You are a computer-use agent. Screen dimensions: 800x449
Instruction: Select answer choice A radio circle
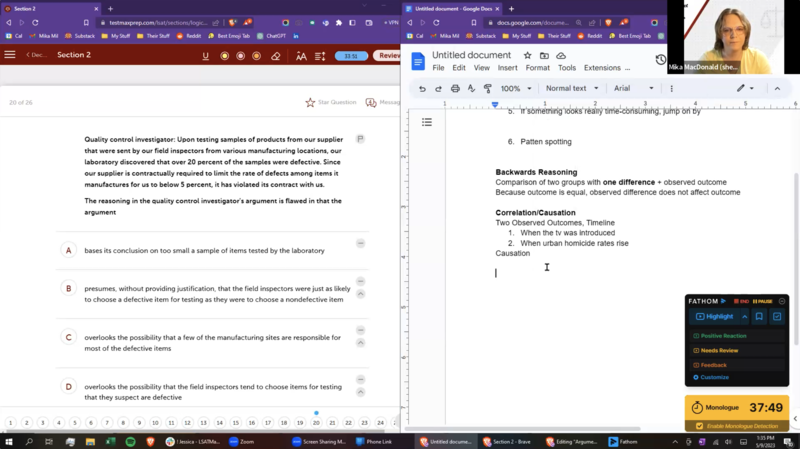(68, 250)
